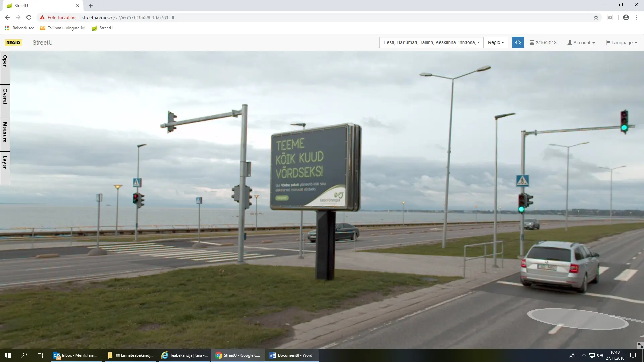Image resolution: width=644 pixels, height=362 pixels.
Task: Toggle the Overall side panel
Action: coord(5,101)
